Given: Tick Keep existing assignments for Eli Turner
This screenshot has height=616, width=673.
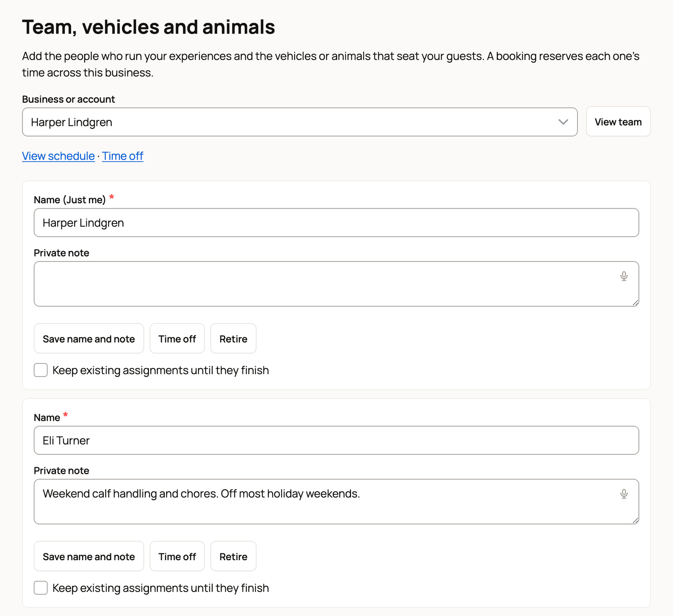Looking at the screenshot, I should tap(41, 588).
